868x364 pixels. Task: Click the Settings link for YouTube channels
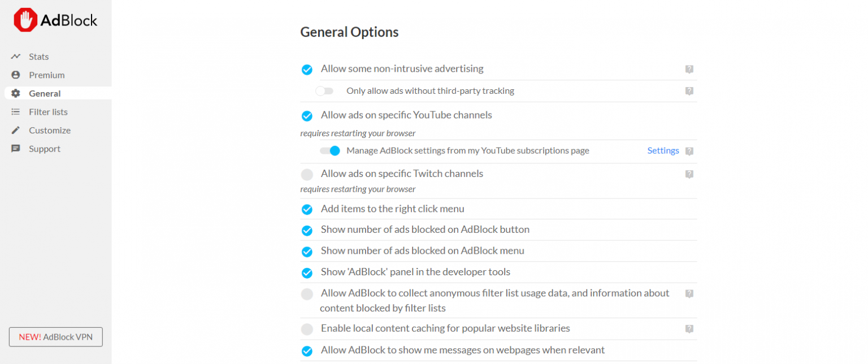[663, 151]
